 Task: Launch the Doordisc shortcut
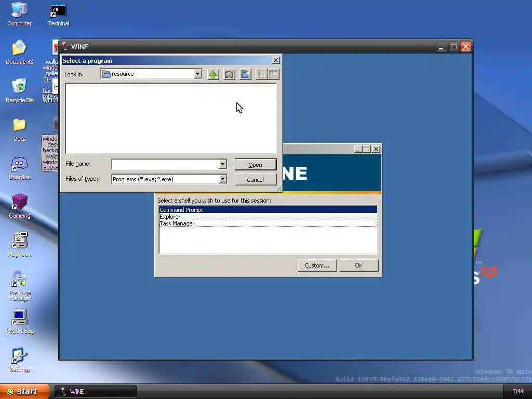click(19, 168)
